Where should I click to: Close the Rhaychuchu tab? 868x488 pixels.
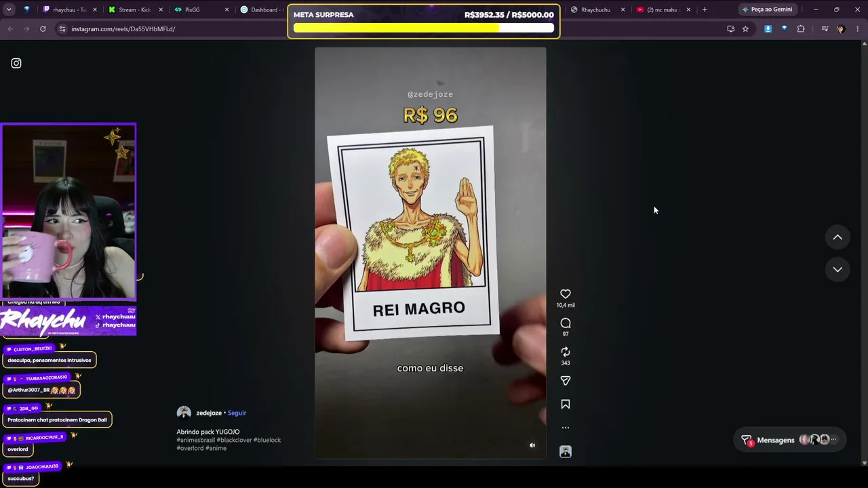click(x=623, y=9)
